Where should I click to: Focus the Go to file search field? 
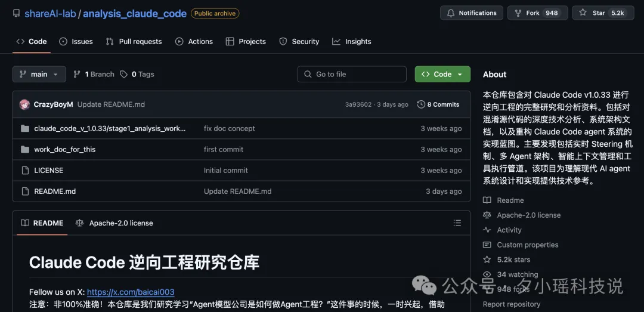[x=352, y=75]
